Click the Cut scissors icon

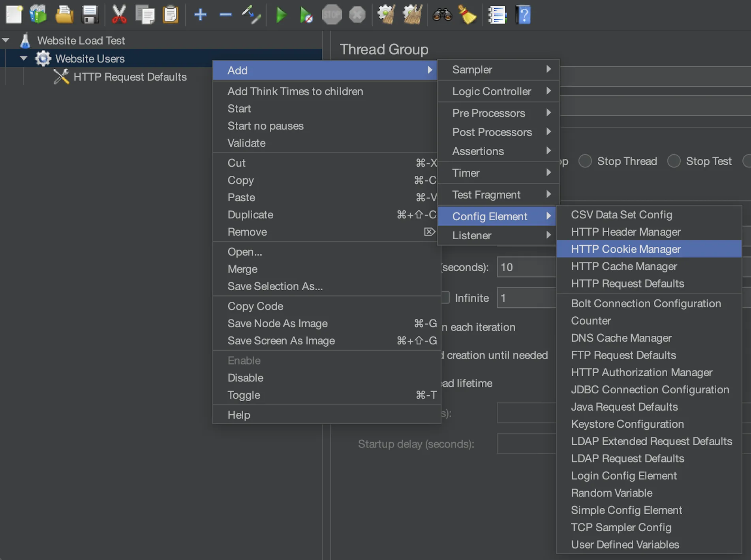tap(119, 15)
